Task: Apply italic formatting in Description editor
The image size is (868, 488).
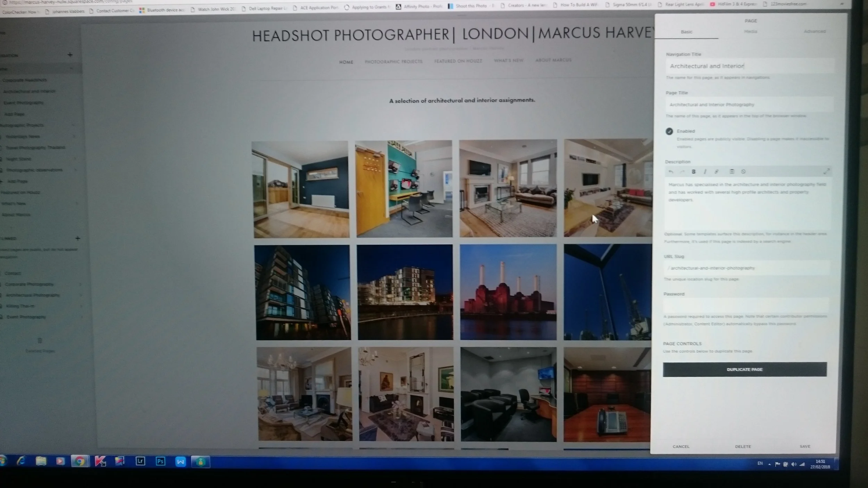Action: (705, 172)
